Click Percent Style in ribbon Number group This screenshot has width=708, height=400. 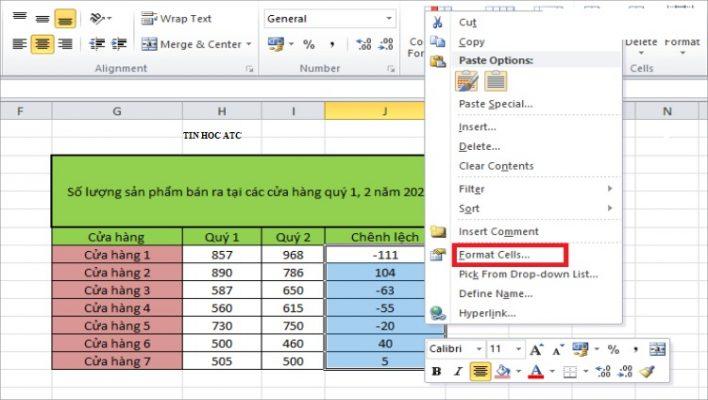(x=309, y=44)
